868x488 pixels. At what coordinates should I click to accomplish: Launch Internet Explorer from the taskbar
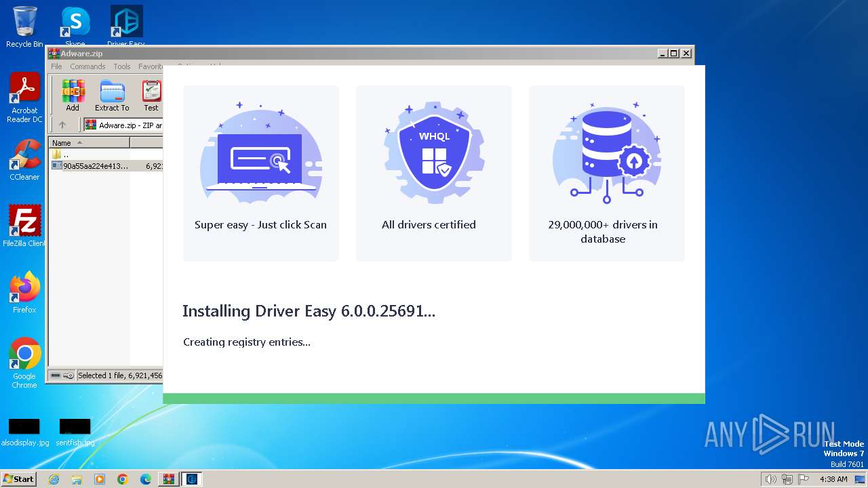tap(54, 479)
